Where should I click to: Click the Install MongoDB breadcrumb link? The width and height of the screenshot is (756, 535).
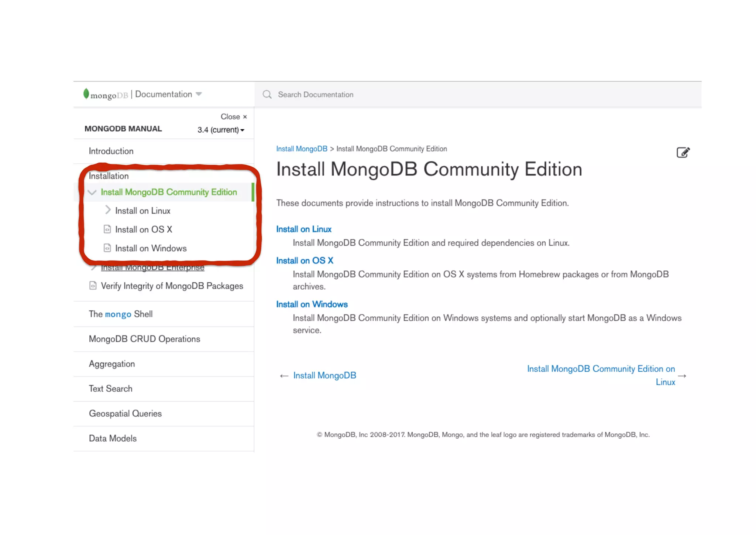pos(302,149)
